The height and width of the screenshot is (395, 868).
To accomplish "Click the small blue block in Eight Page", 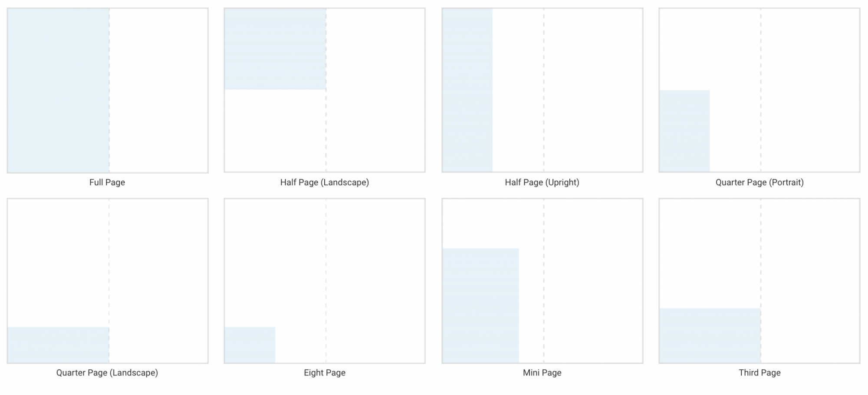I will [250, 345].
